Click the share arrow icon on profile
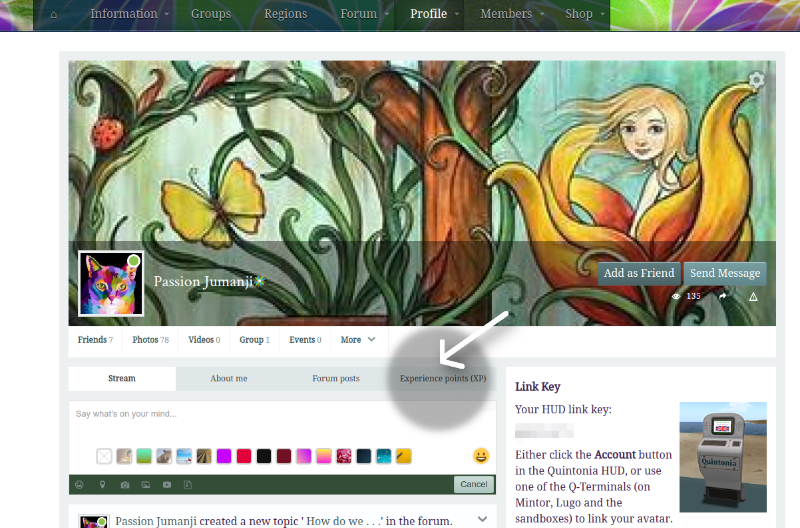The image size is (800, 528). 722,297
